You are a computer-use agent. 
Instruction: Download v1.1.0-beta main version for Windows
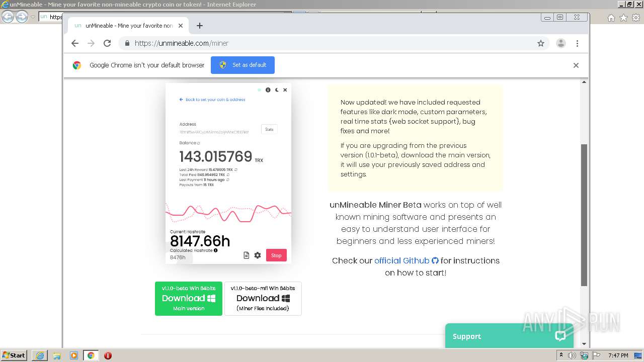pyautogui.click(x=189, y=299)
